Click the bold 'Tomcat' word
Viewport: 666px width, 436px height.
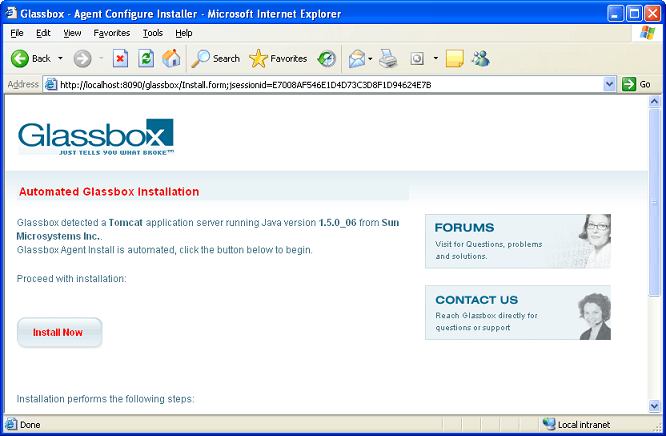coord(126,223)
